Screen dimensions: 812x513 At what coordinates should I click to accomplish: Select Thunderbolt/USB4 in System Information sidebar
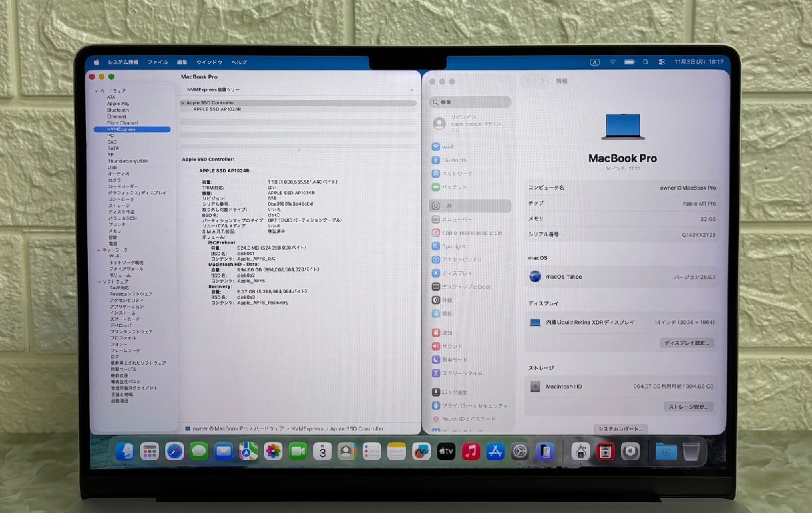pyautogui.click(x=128, y=161)
